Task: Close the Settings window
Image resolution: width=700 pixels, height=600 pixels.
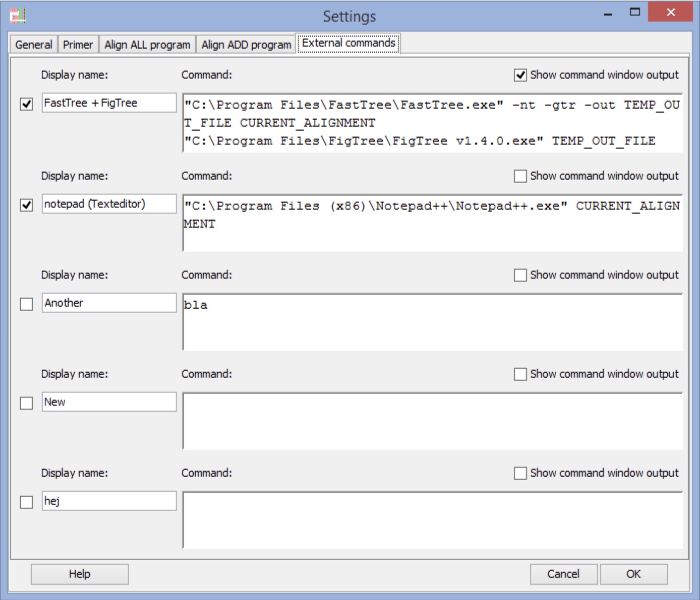Action: 670,12
